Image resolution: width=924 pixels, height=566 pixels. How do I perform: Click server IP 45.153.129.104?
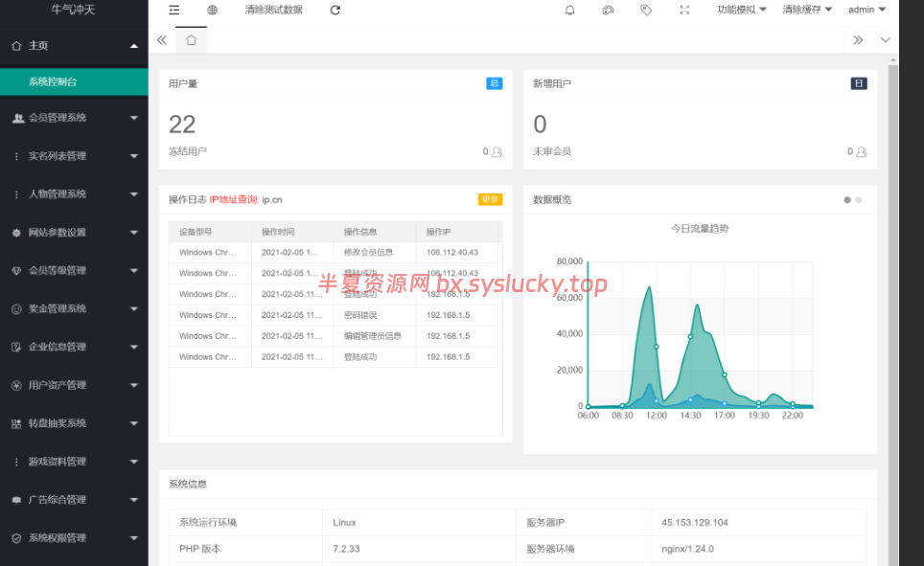pyautogui.click(x=695, y=523)
